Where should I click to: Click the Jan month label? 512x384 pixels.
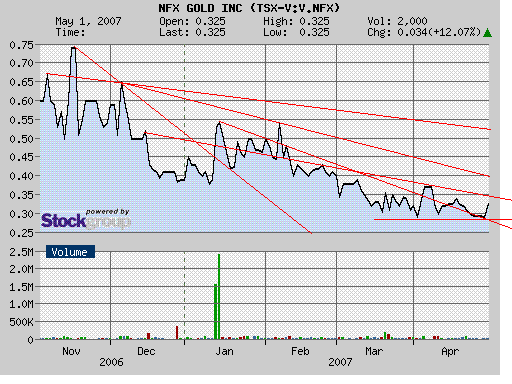tap(224, 351)
